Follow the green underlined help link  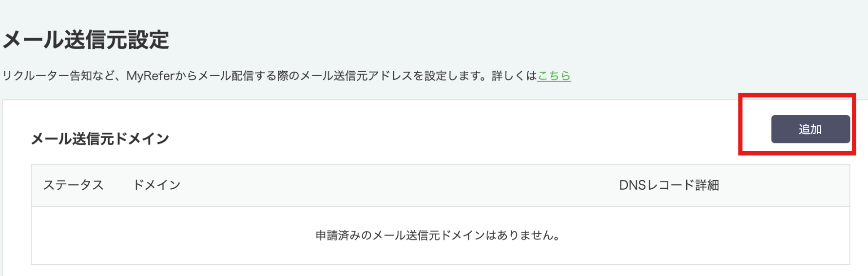click(x=554, y=76)
